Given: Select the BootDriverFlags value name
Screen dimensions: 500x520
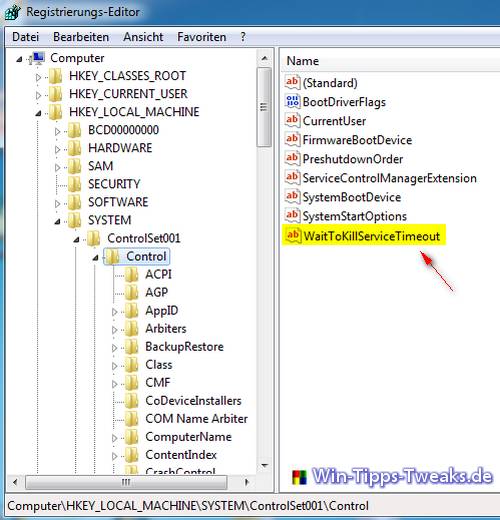Looking at the screenshot, I should click(344, 102).
